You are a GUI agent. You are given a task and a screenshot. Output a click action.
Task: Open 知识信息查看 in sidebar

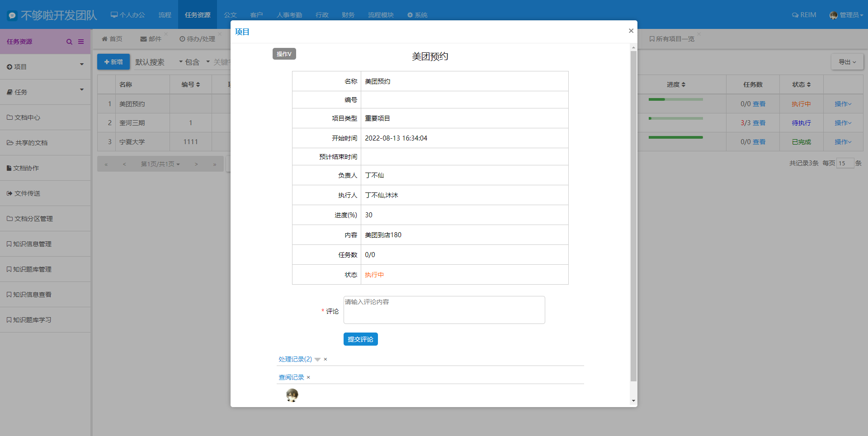pos(45,295)
